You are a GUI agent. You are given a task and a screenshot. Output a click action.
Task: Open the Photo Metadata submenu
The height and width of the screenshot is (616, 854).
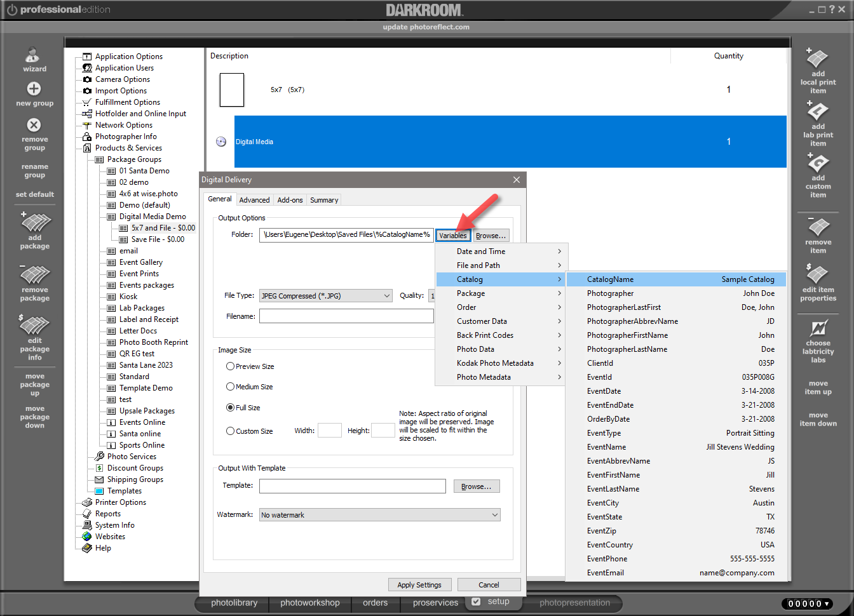(500, 377)
